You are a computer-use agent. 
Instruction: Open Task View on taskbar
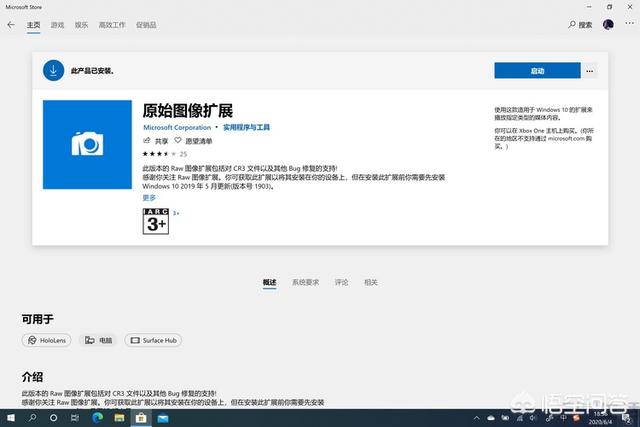[75, 418]
